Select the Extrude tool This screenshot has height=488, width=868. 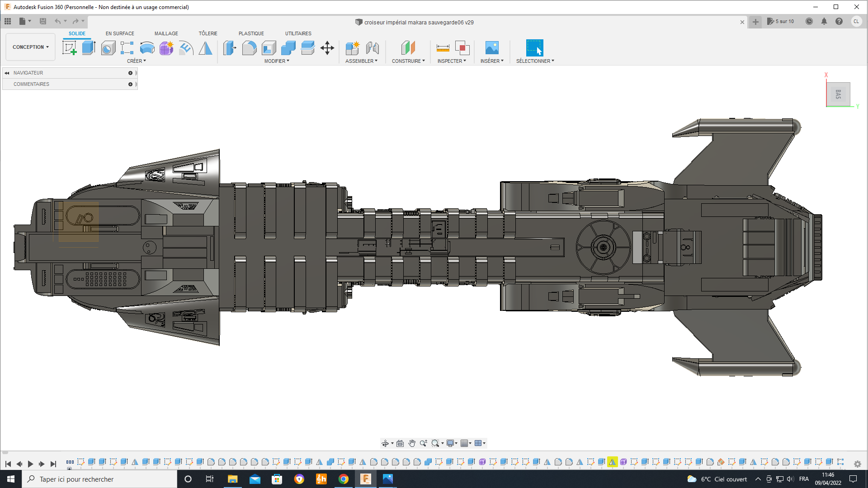pyautogui.click(x=89, y=48)
